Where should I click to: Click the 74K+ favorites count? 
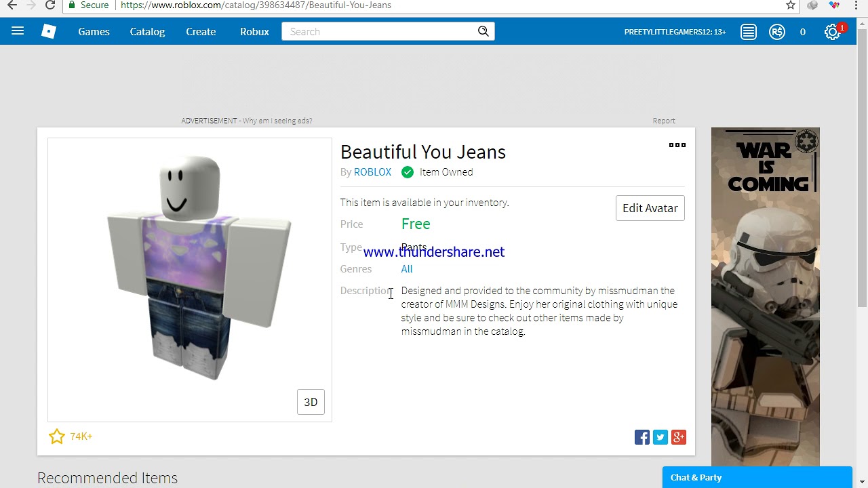point(81,436)
